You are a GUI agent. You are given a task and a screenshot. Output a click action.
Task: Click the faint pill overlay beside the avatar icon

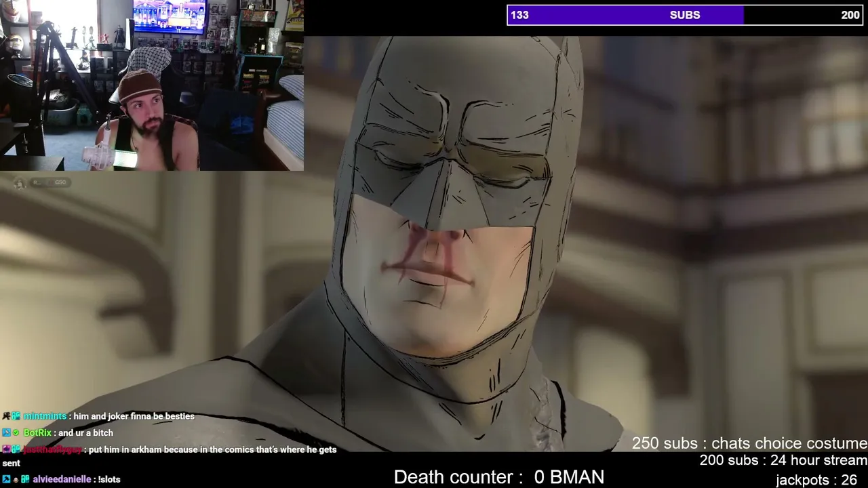click(x=50, y=182)
